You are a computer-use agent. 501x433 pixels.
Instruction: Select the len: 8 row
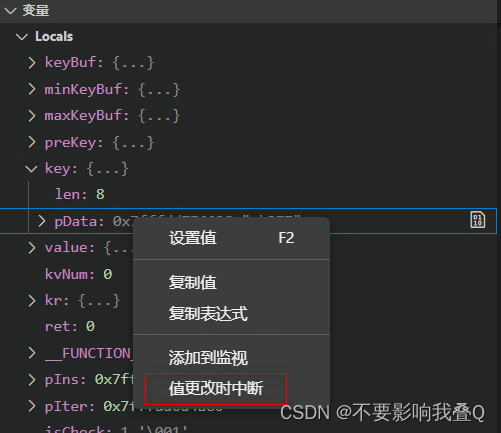248,194
